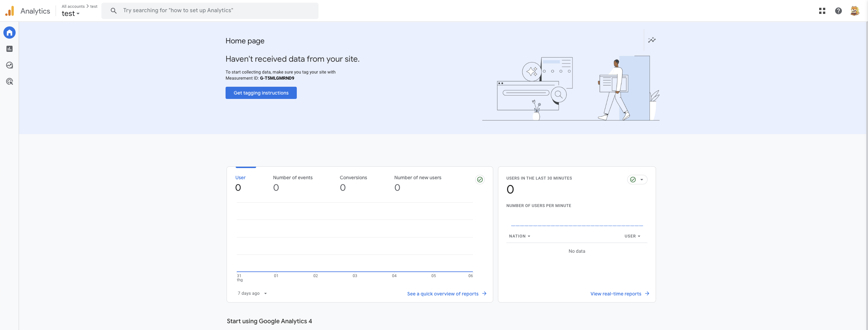
Task: Click the Haven't received data headline
Action: [x=292, y=59]
